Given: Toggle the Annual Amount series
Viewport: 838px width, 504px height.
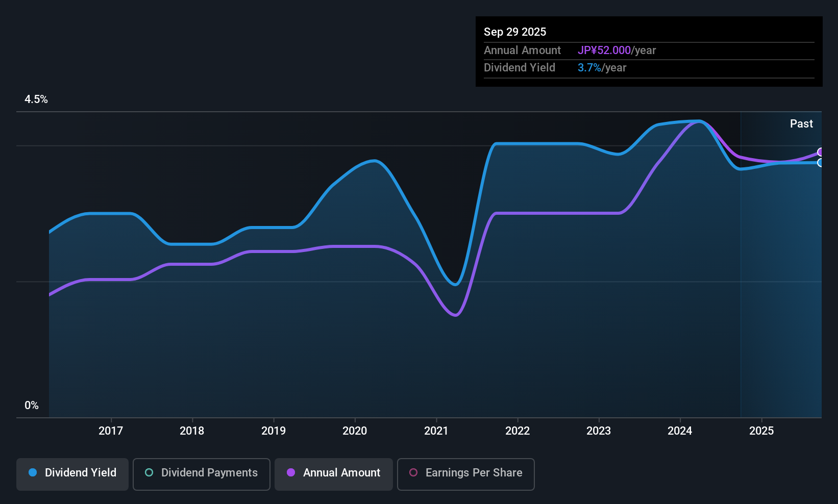Looking at the screenshot, I should (334, 474).
